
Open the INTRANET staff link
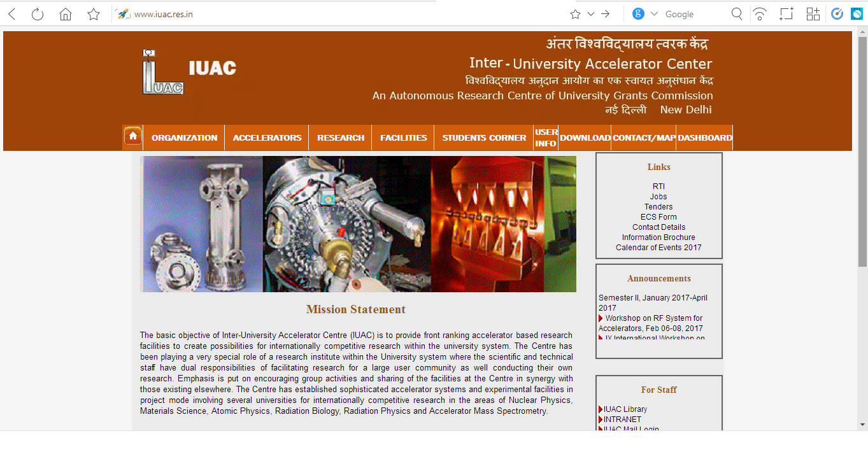[622, 420]
